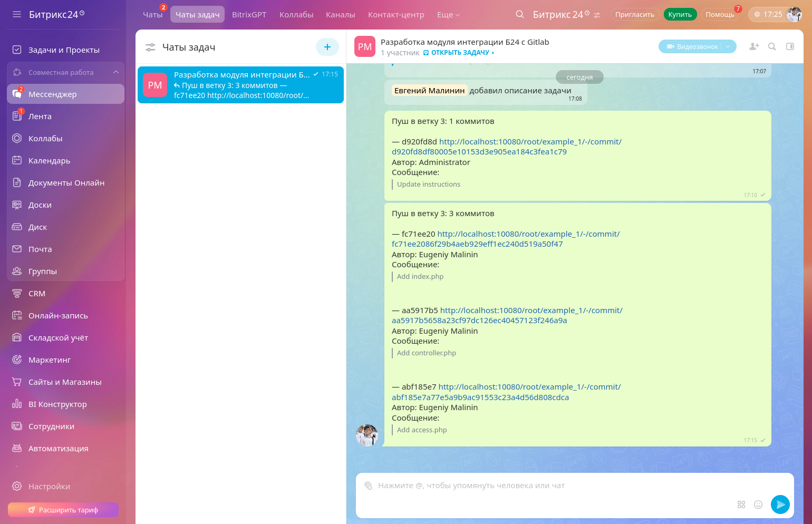Screen dimensions: 812x524
Task: Open Помощь help
Action: pyautogui.click(x=720, y=15)
